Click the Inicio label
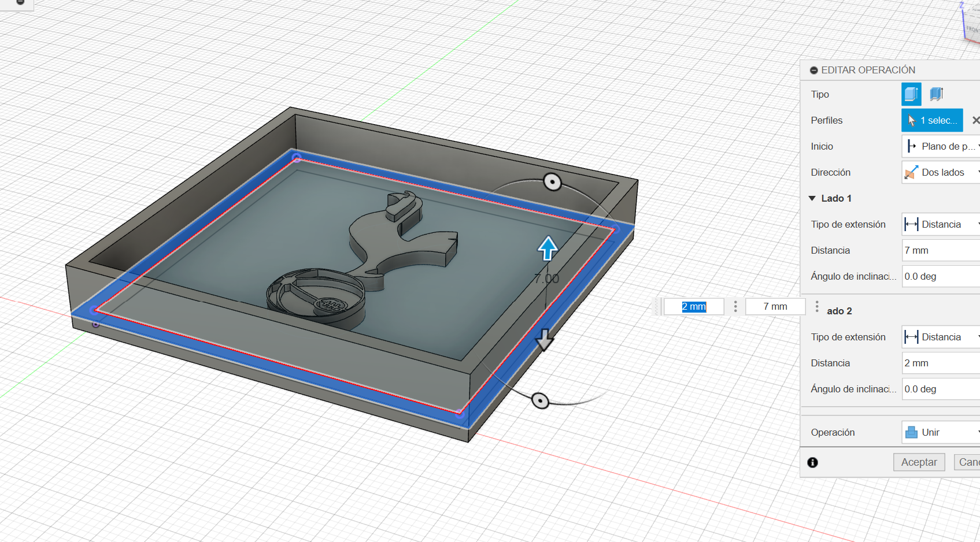 coord(822,146)
